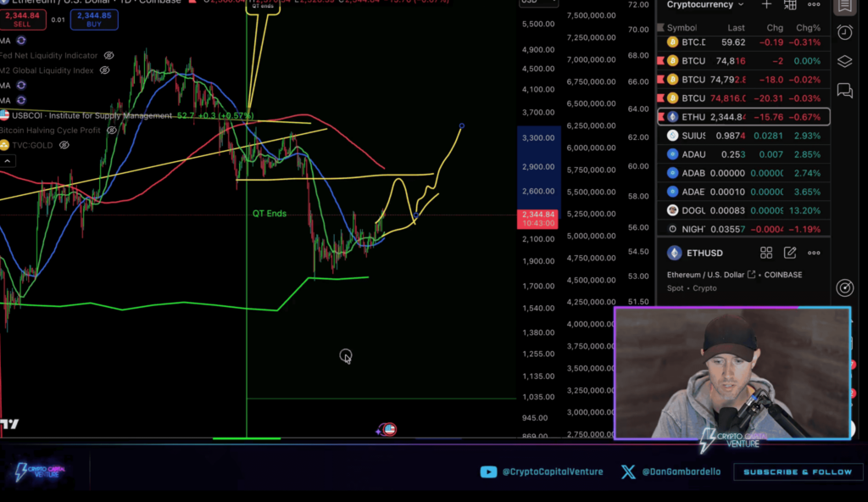Select the ADAE watchlist row
This screenshot has height=502, width=868.
743,192
